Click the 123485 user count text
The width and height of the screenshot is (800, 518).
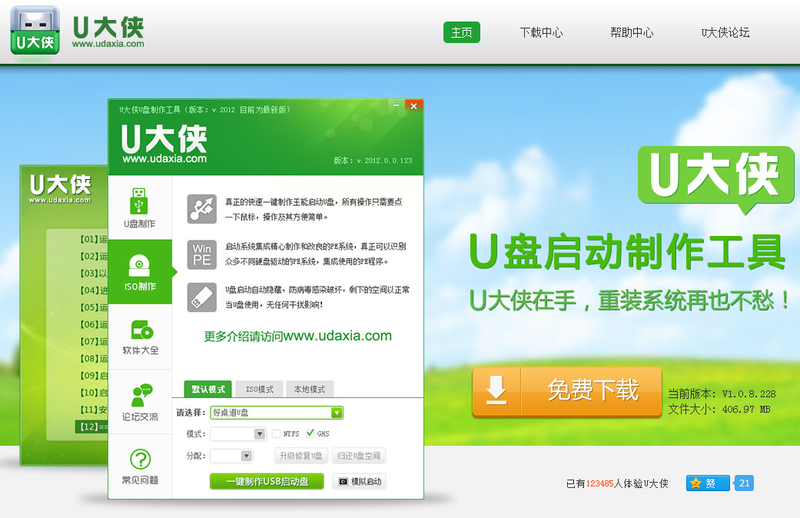599,483
